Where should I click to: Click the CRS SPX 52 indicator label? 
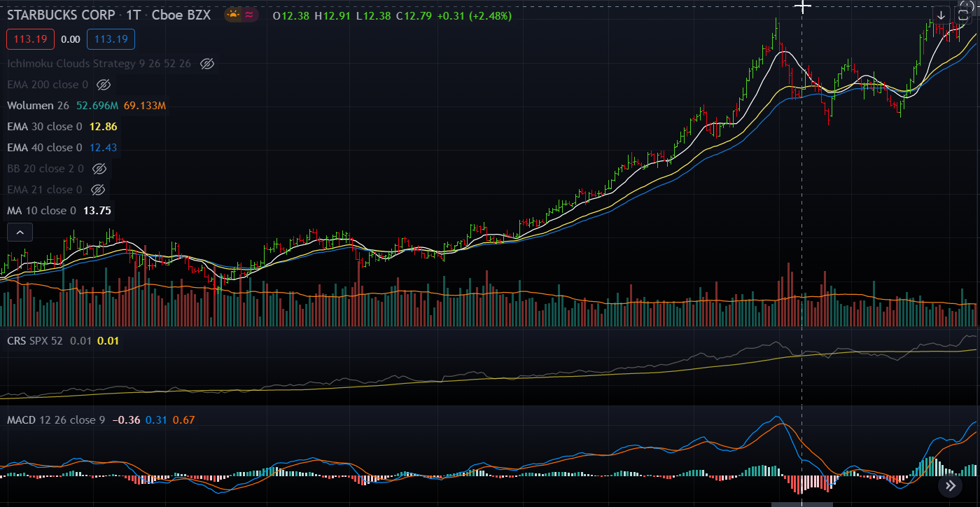pos(35,341)
